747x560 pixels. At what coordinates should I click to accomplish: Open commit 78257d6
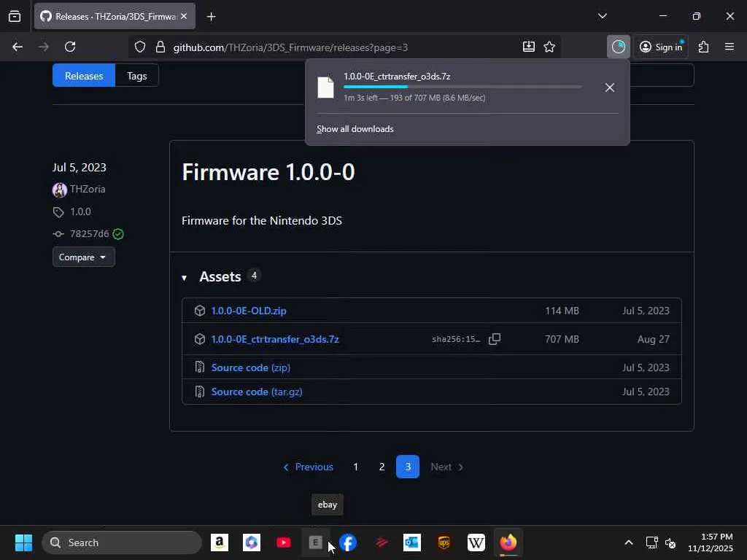click(90, 234)
